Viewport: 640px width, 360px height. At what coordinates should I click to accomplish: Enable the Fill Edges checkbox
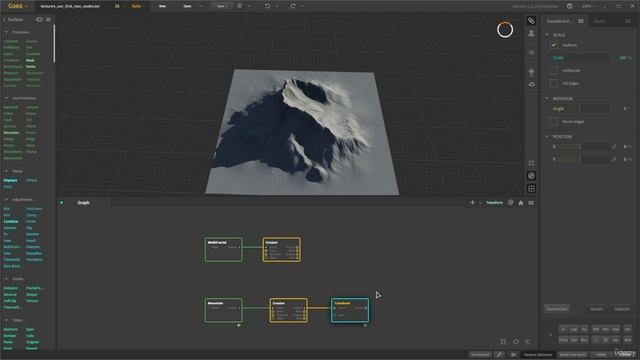point(554,83)
